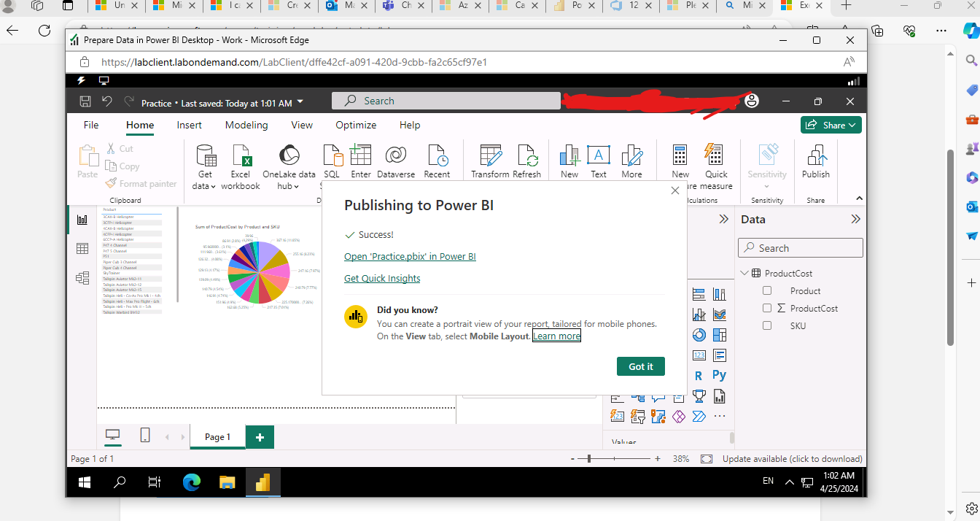Viewport: 980px width, 521px height.
Task: Click the Data pane search box
Action: click(x=800, y=247)
